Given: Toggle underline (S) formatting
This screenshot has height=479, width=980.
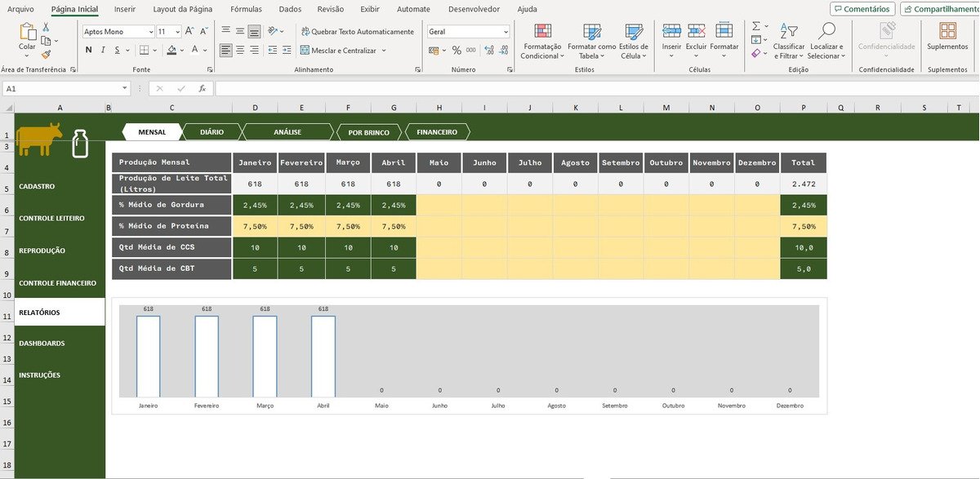Looking at the screenshot, I should click(117, 50).
